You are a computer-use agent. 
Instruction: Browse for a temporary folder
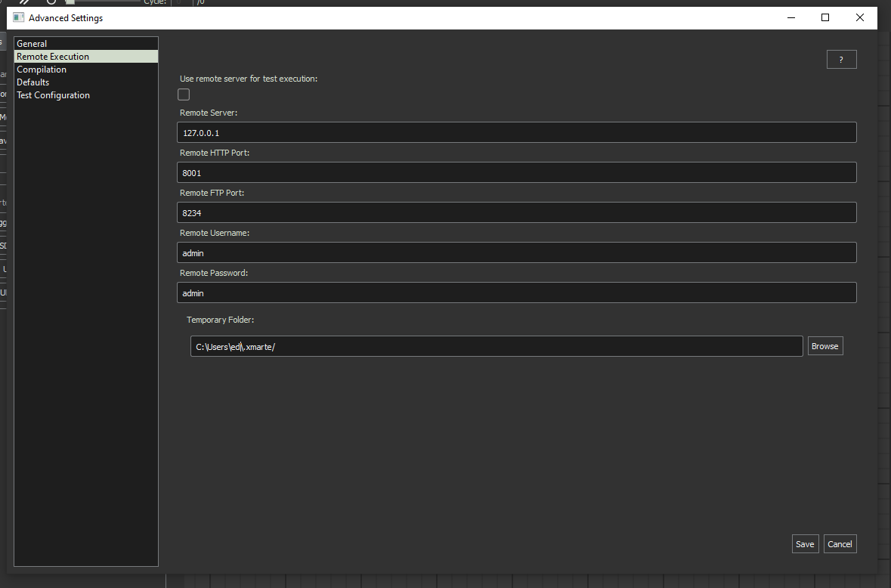tap(824, 346)
